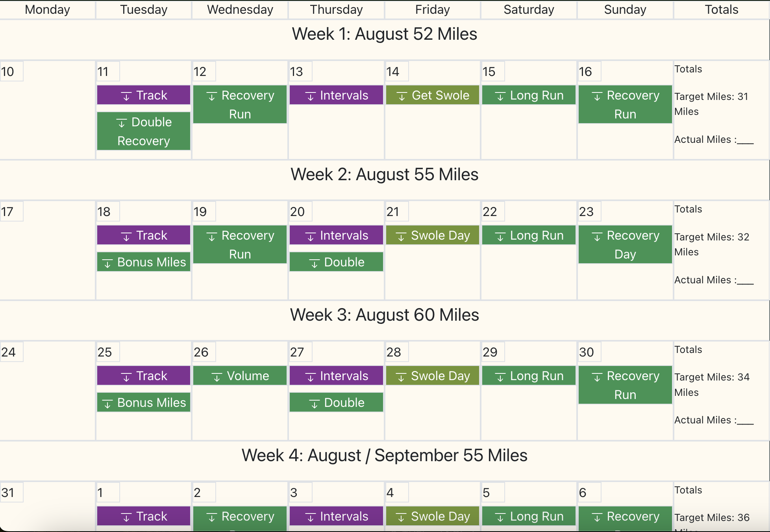Expand the August 28 Swole Day event

coord(432,375)
